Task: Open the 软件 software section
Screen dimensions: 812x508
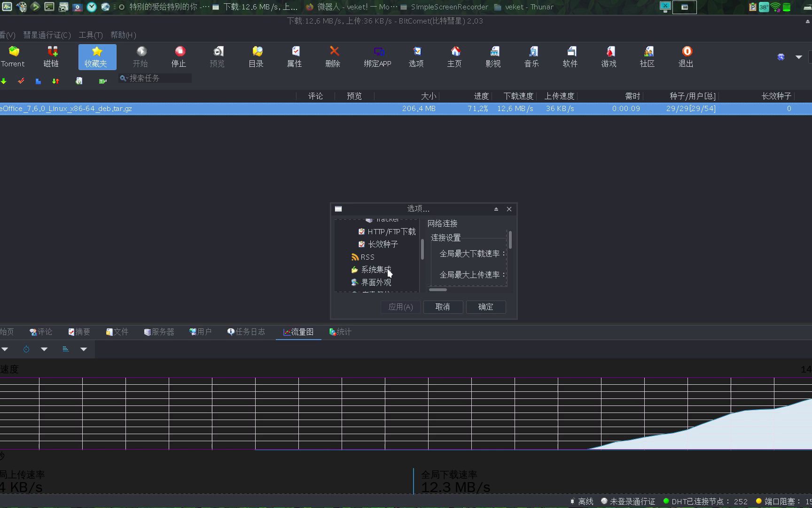Action: (x=570, y=57)
